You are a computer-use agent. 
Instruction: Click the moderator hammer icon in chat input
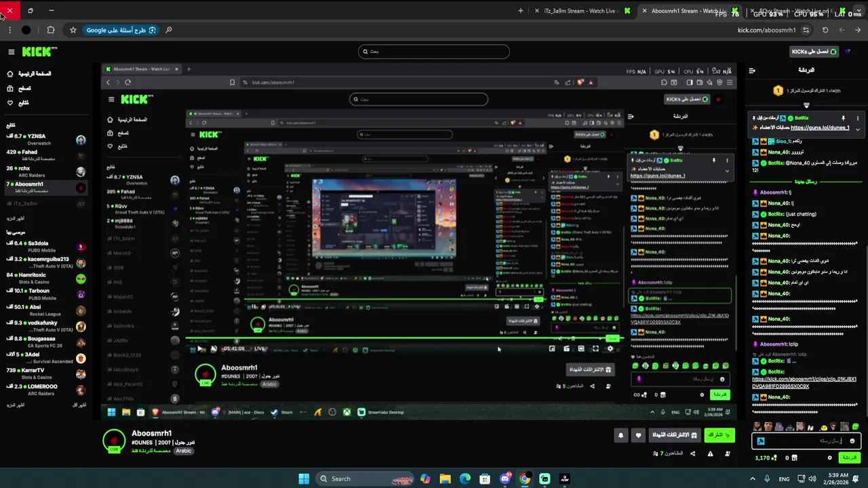[x=761, y=441]
